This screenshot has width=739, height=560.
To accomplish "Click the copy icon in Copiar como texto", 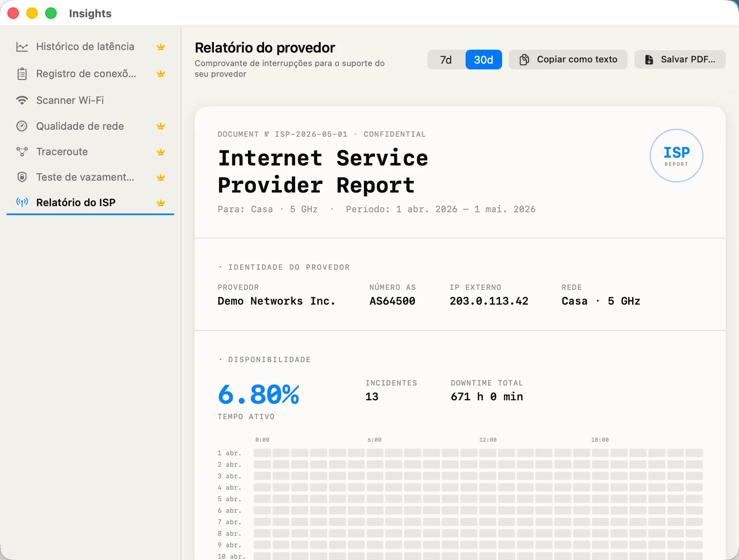I will tap(524, 60).
